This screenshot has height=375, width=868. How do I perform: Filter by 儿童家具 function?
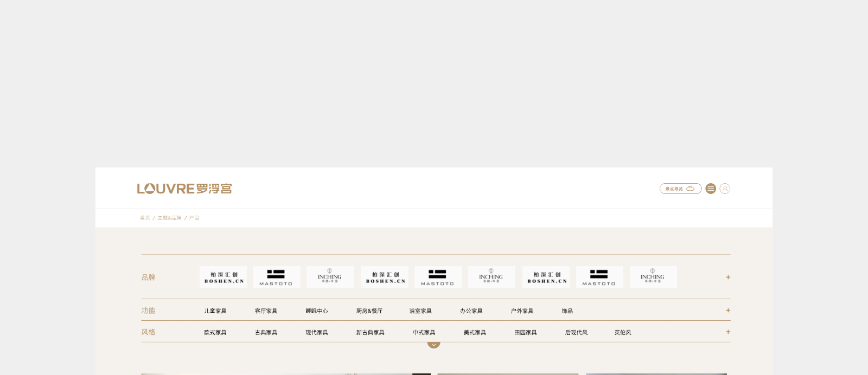[x=215, y=311]
